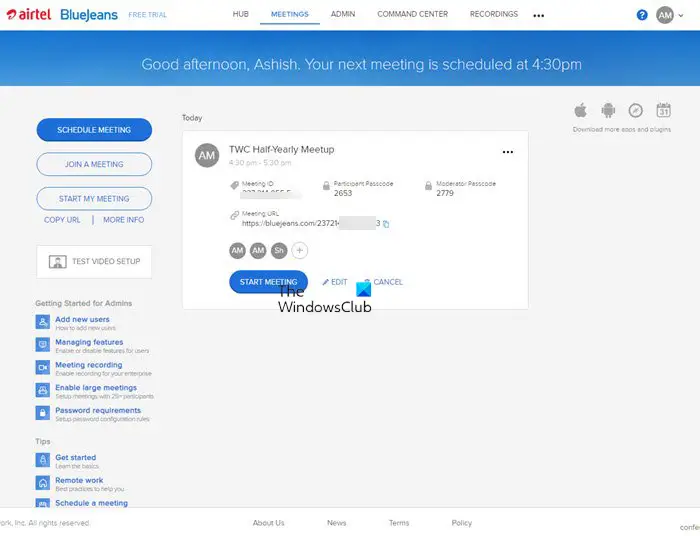Image resolution: width=700 pixels, height=536 pixels.
Task: Click EDIT on the meeting card
Action: (x=335, y=282)
